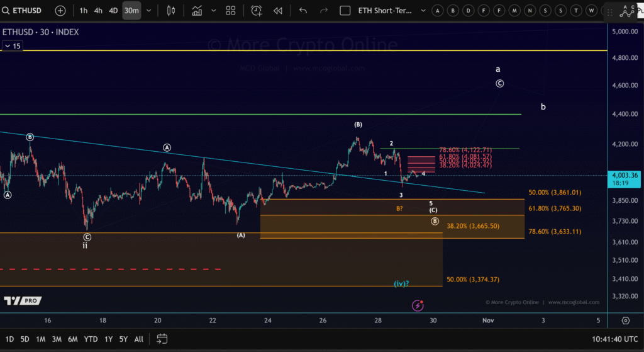Image resolution: width=644 pixels, height=352 pixels.
Task: Click the add symbol compare plus icon
Action: pyautogui.click(x=60, y=11)
